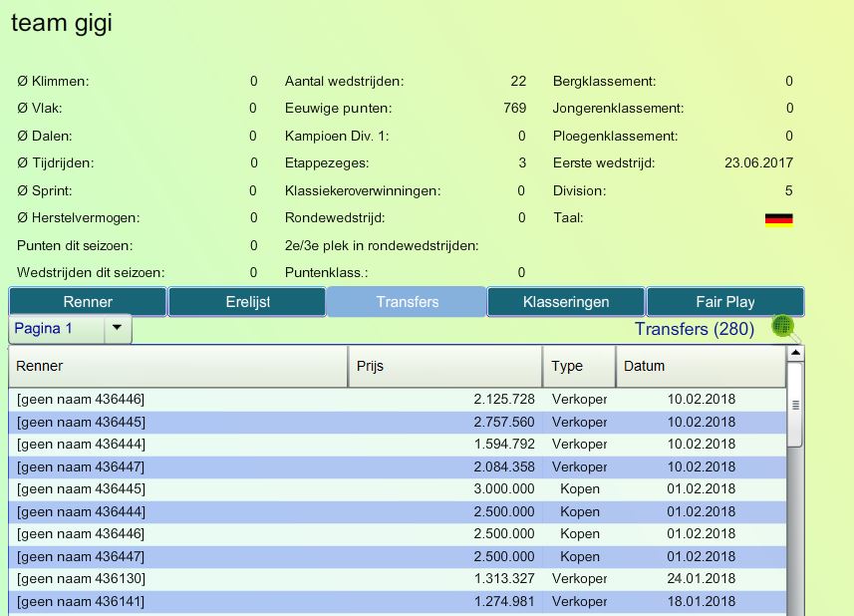
Task: Select the Pagina 1 combo box text
Action: (56, 328)
